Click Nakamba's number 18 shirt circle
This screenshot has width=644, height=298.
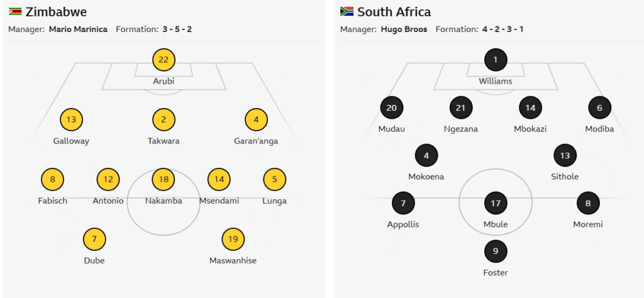[x=164, y=180]
